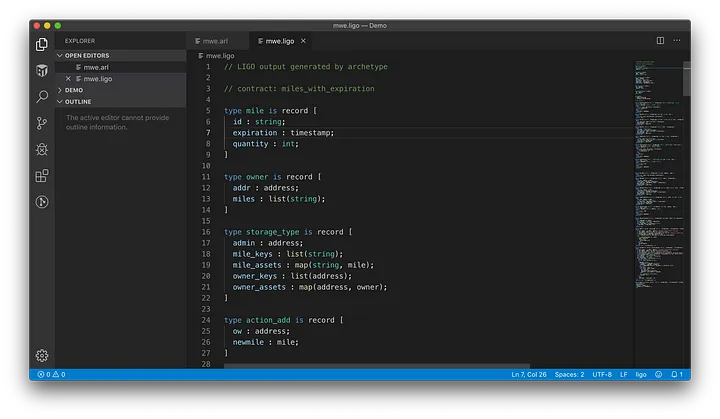This screenshot has width=720, height=419.
Task: Open the Run and Debug view
Action: pyautogui.click(x=42, y=149)
